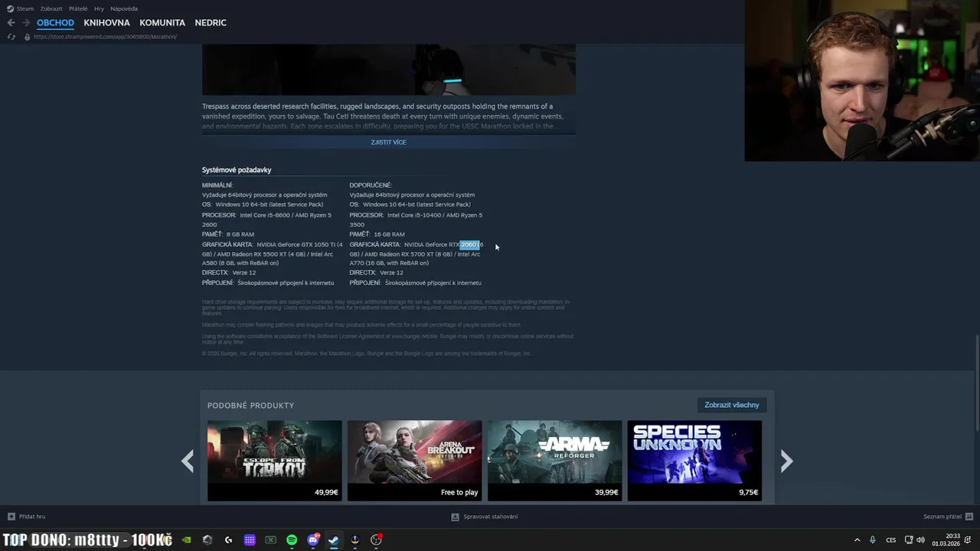Click the Systémové požadavky heading
Image resolution: width=980 pixels, height=551 pixels.
point(237,170)
